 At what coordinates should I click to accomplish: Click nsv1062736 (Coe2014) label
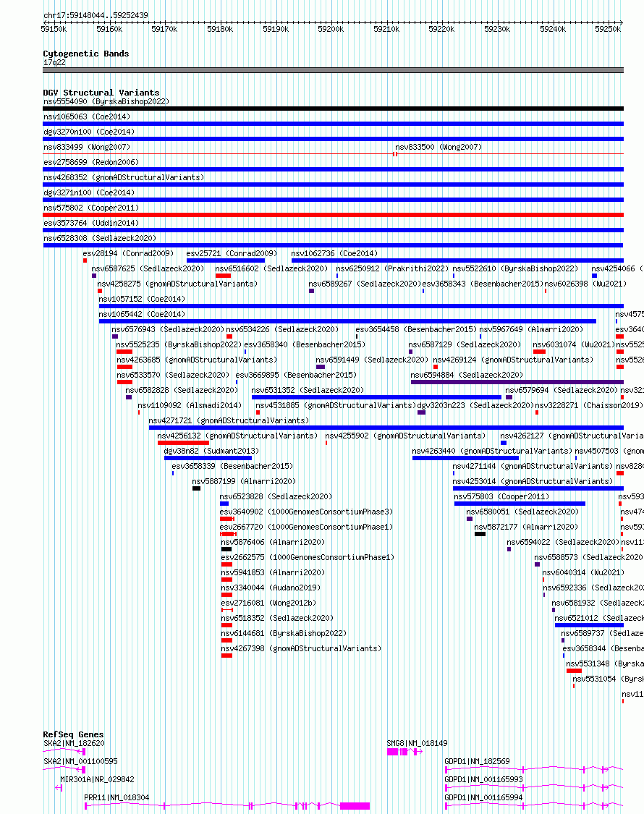tap(334, 253)
